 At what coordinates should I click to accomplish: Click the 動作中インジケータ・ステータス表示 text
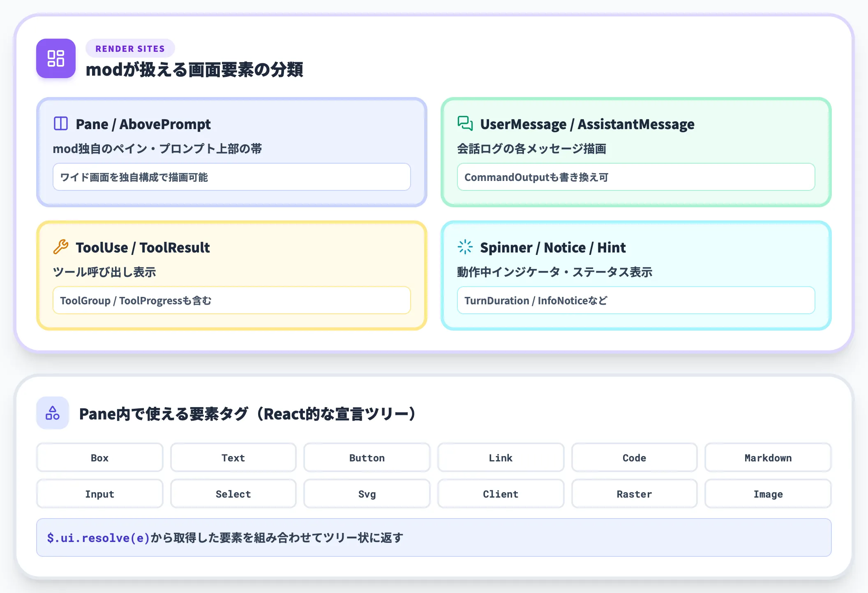pyautogui.click(x=555, y=272)
